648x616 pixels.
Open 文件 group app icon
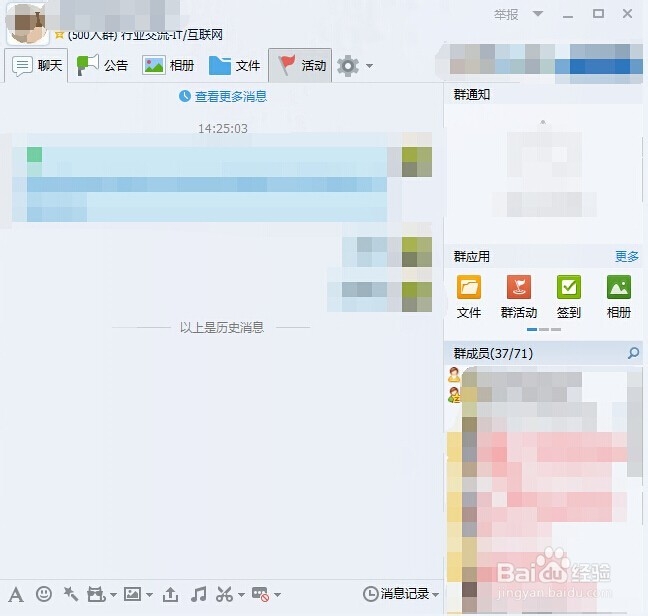pos(469,287)
